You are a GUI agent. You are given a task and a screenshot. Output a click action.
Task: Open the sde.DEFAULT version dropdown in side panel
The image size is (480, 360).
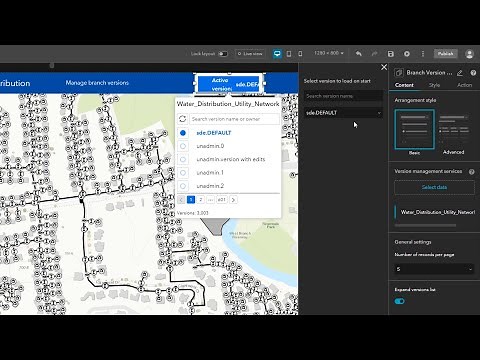coord(343,113)
